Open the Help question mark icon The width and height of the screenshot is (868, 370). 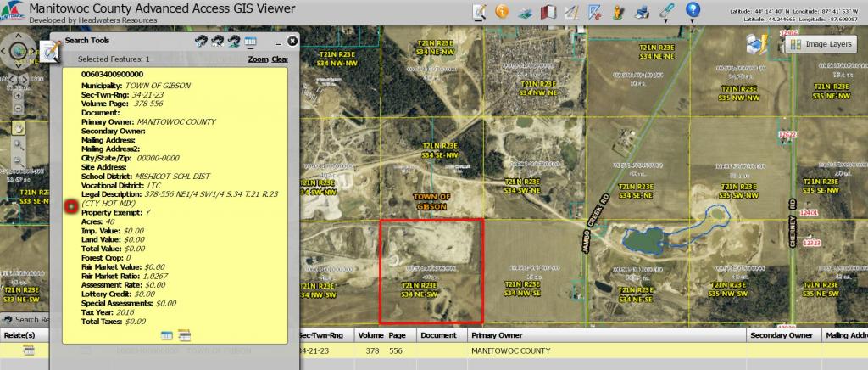(x=693, y=11)
